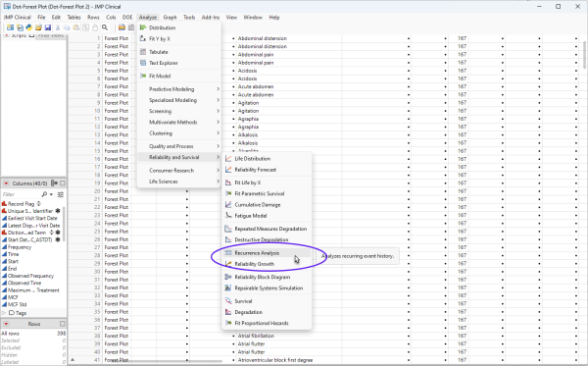Click the Fit Y by X menu icon
The width and height of the screenshot is (588, 366).
tap(143, 38)
